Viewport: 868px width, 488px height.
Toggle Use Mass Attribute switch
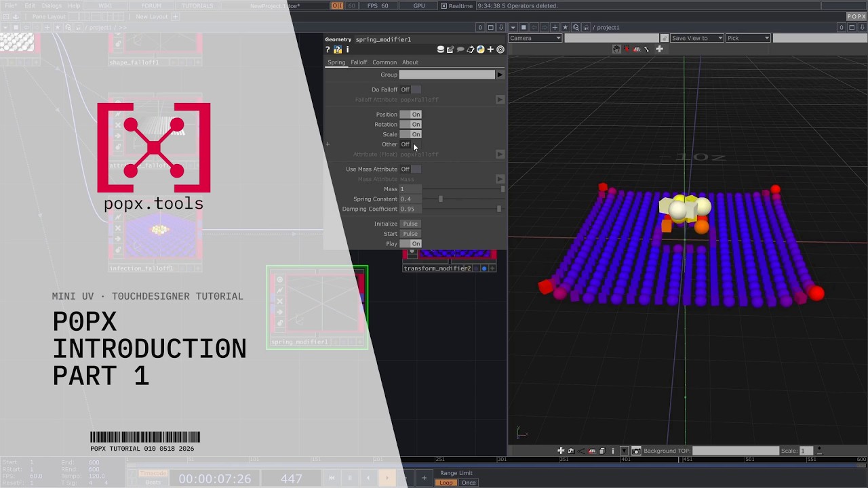click(410, 169)
